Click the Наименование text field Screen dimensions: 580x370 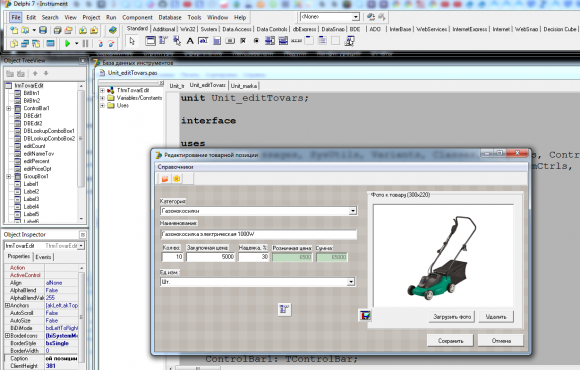coord(259,234)
